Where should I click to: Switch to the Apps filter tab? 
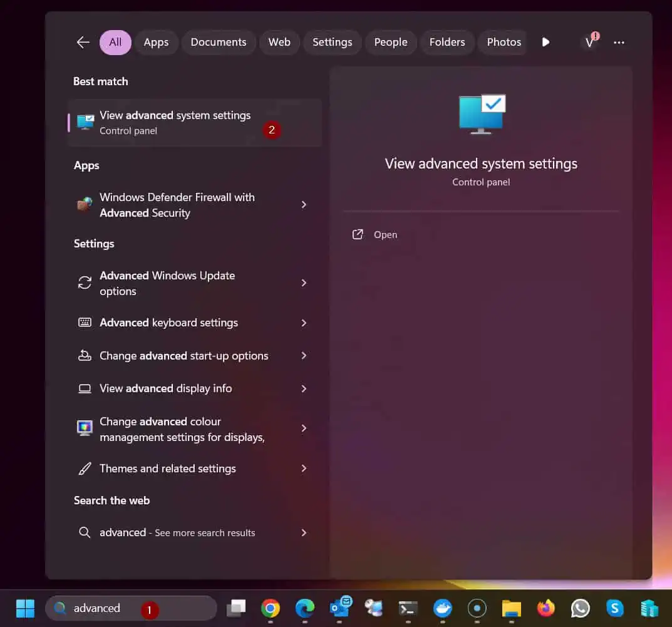pos(156,42)
